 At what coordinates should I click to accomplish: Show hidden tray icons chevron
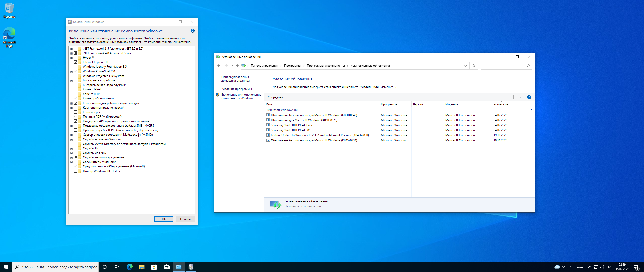point(590,267)
